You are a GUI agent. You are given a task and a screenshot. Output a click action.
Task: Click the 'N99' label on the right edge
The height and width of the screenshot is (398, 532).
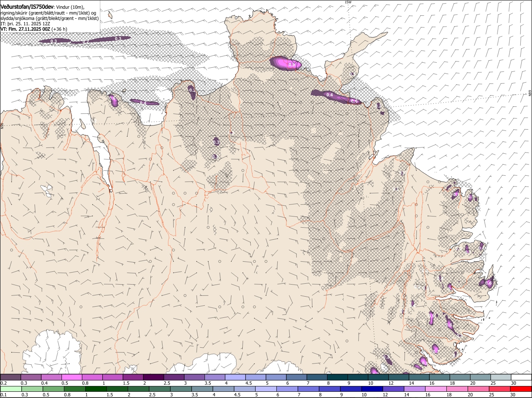click(530, 93)
